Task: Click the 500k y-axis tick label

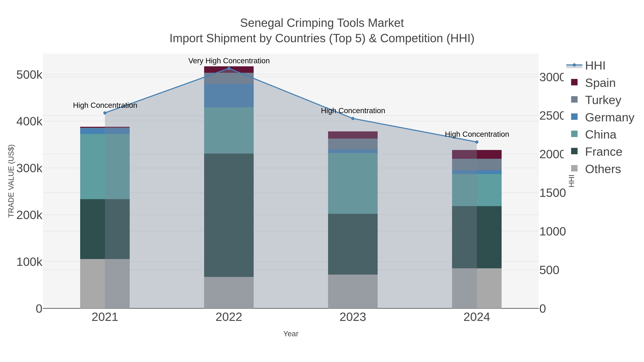Action: point(29,75)
